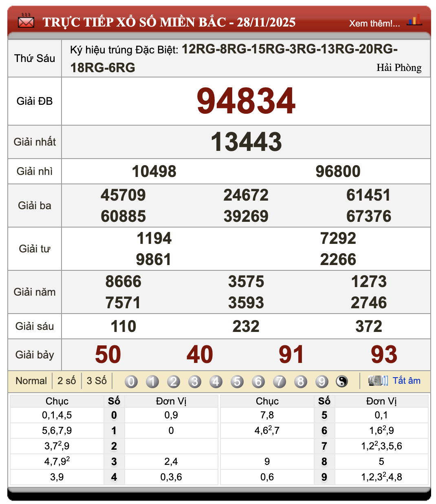Click the speaker icon next to Tắt âm
The width and height of the screenshot is (436, 504).
379,381
